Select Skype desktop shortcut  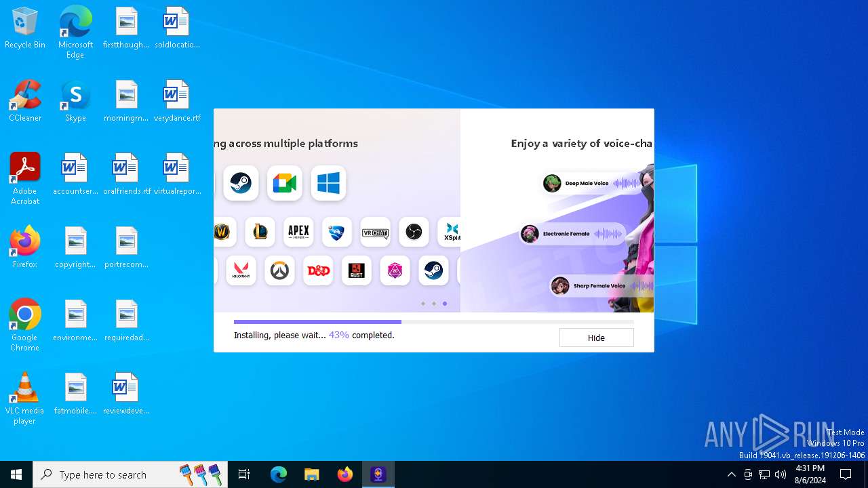click(x=75, y=102)
